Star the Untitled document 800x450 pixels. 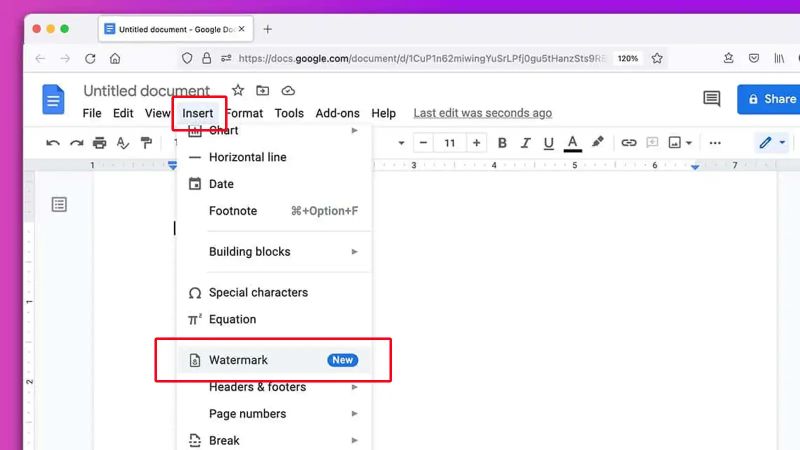coord(238,91)
